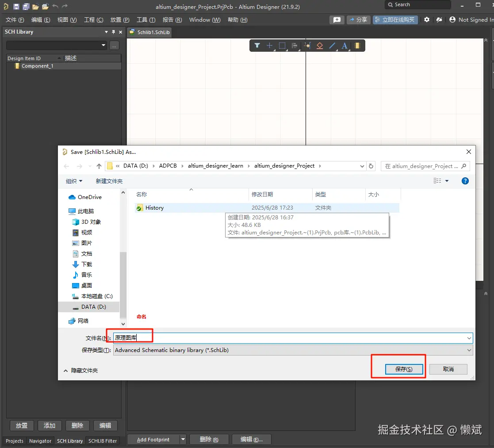Image resolution: width=494 pixels, height=448 pixels.
Task: Choose the dashed rectangle selection tool
Action: click(x=282, y=46)
